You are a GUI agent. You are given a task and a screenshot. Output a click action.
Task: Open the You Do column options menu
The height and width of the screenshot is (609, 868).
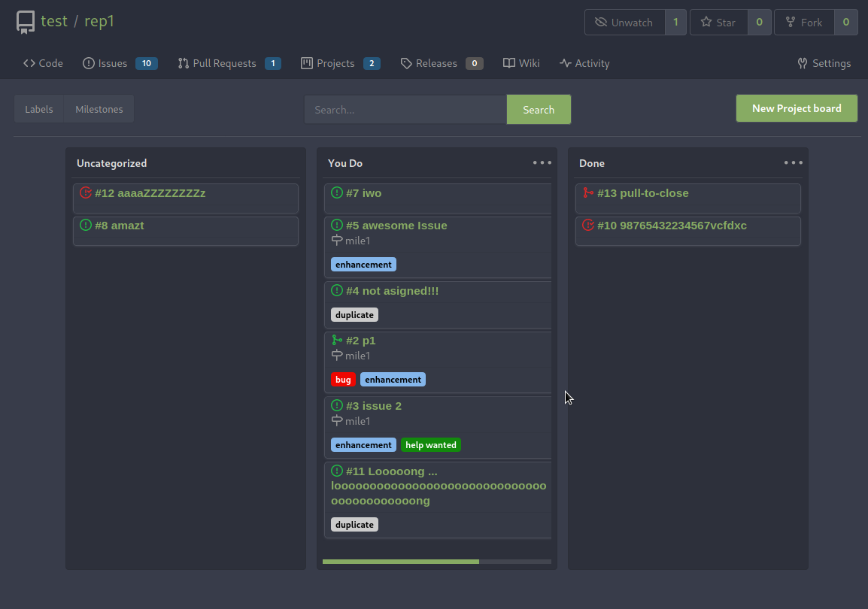click(542, 162)
